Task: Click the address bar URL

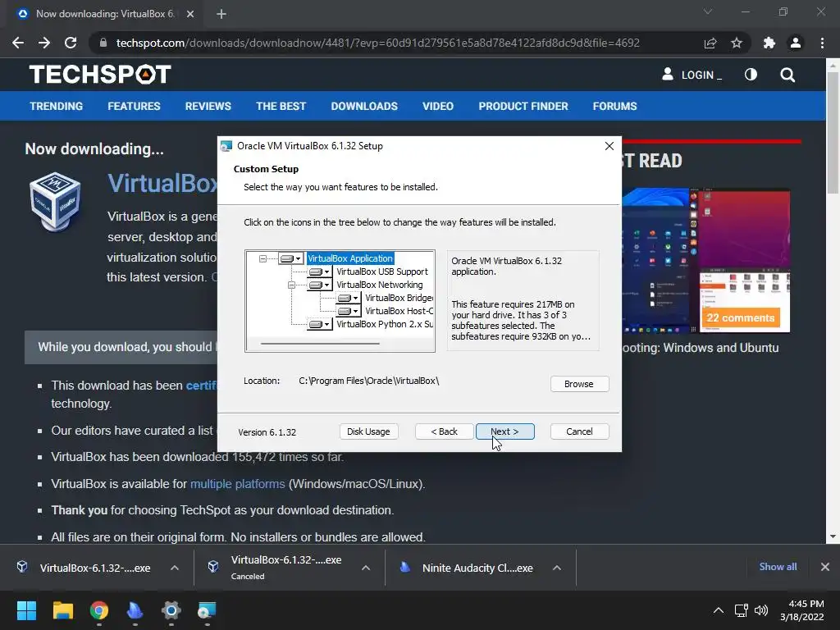Action: (377, 43)
